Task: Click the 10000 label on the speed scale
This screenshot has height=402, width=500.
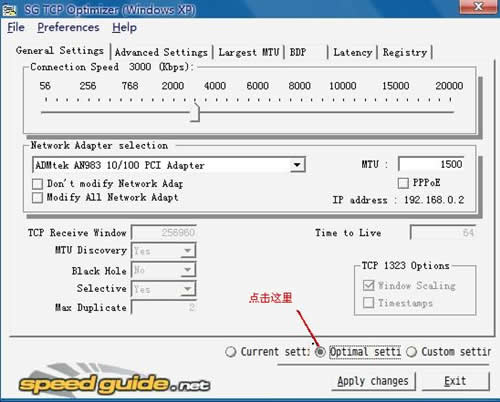Action: click(x=343, y=86)
